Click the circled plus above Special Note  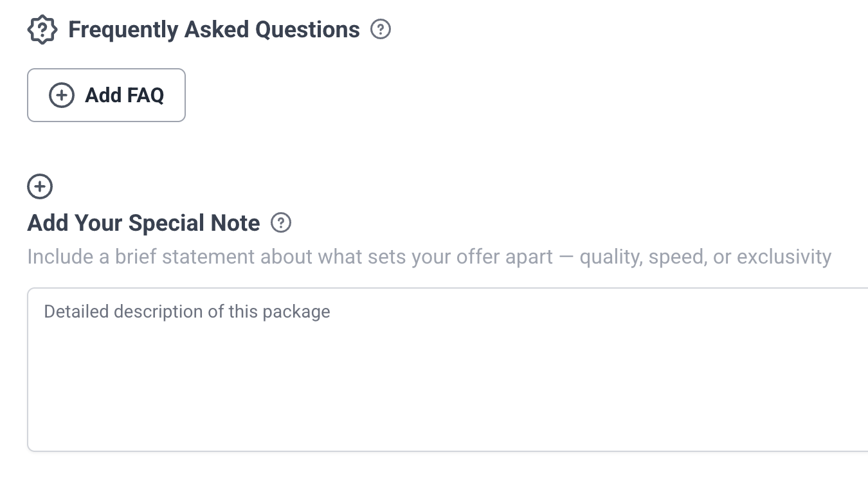click(40, 186)
